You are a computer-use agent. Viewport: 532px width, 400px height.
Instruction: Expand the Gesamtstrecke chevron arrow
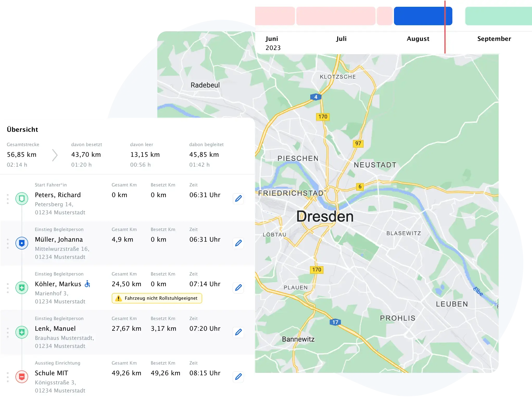pos(55,155)
